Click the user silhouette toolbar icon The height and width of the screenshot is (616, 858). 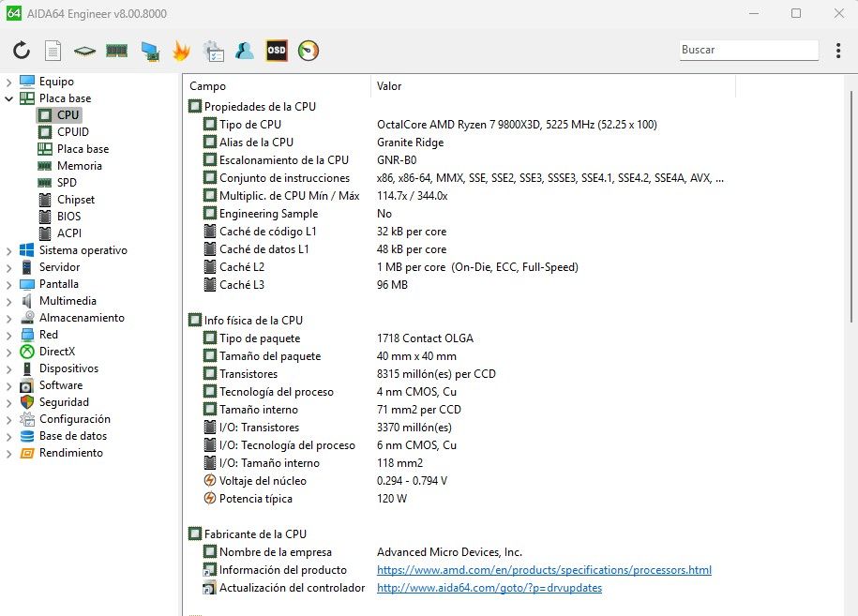click(245, 51)
